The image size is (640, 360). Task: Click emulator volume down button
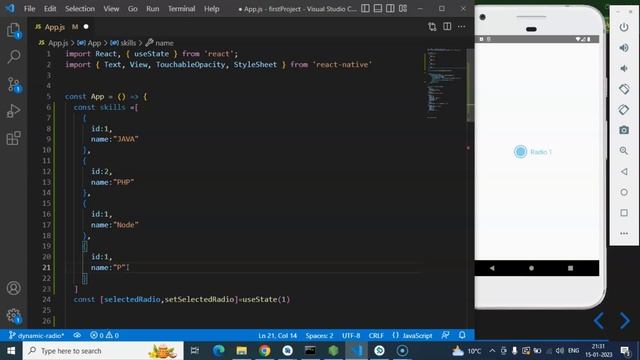pyautogui.click(x=624, y=68)
